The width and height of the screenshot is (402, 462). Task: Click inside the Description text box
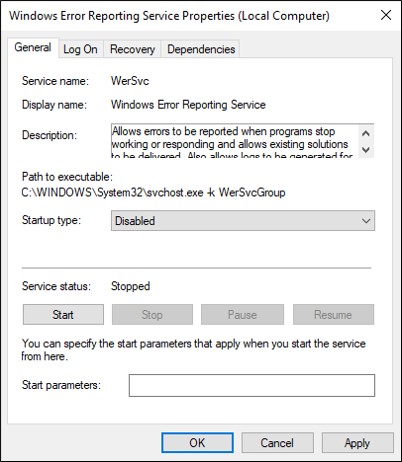click(234, 141)
